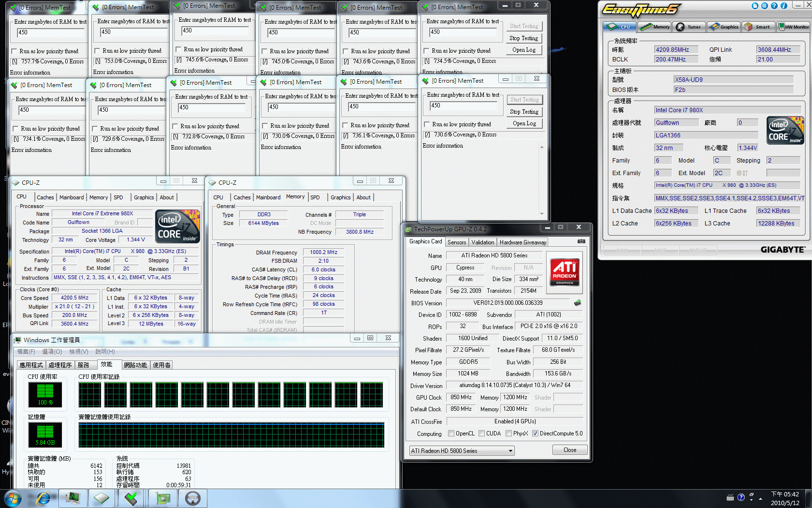The height and width of the screenshot is (508, 812).
Task: Open GPU-Z Sensors tab
Action: pos(457,242)
